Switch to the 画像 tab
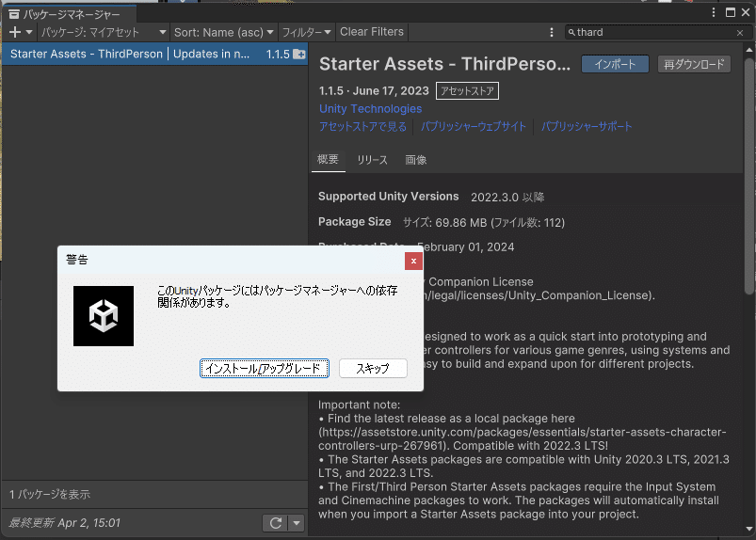Screen dimensions: 756x540 tap(415, 160)
